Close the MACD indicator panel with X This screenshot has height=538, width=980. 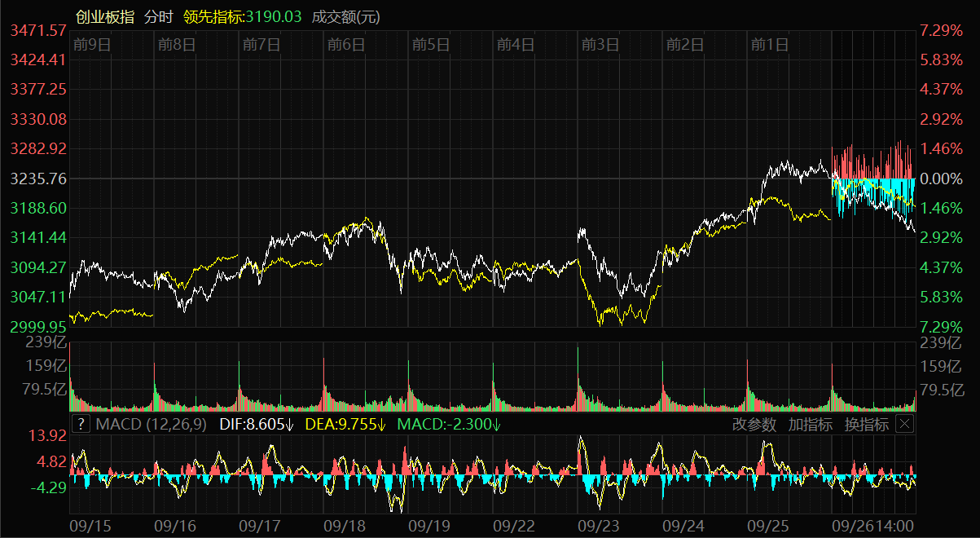[x=905, y=424]
